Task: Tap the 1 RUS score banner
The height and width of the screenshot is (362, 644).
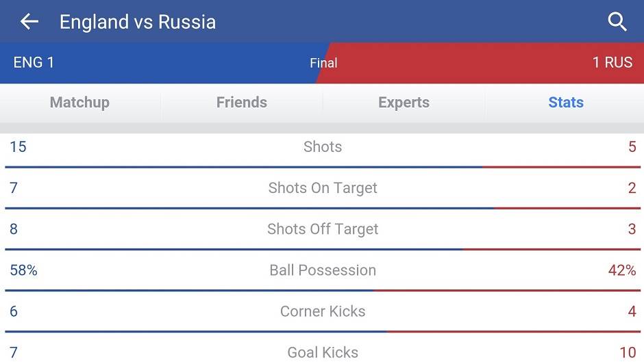Action: pyautogui.click(x=612, y=63)
